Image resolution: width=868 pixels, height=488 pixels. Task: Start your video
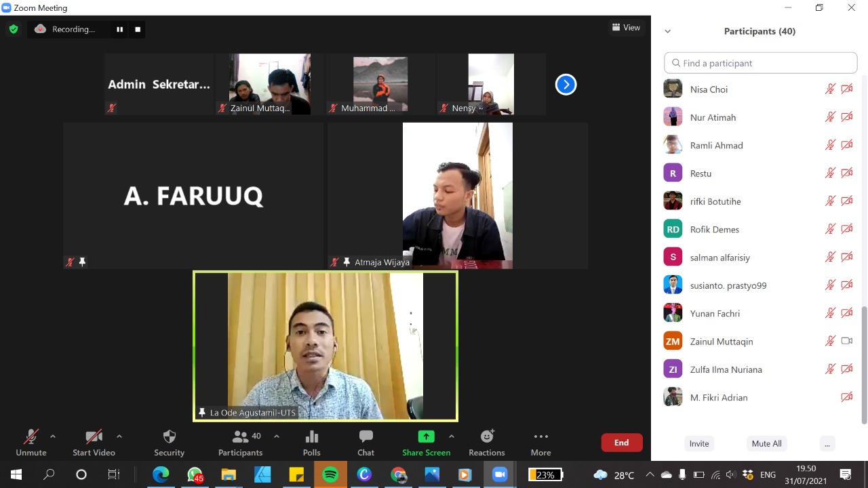94,442
